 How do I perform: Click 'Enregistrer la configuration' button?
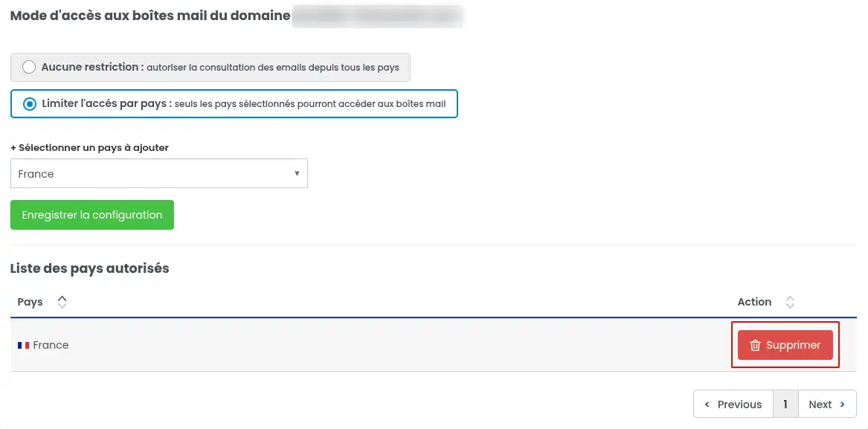coord(92,215)
